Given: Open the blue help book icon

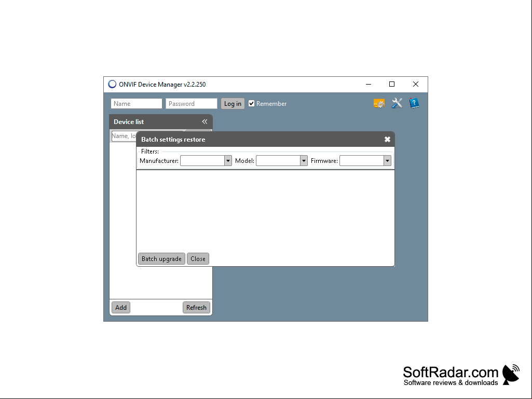Looking at the screenshot, I should click(414, 103).
